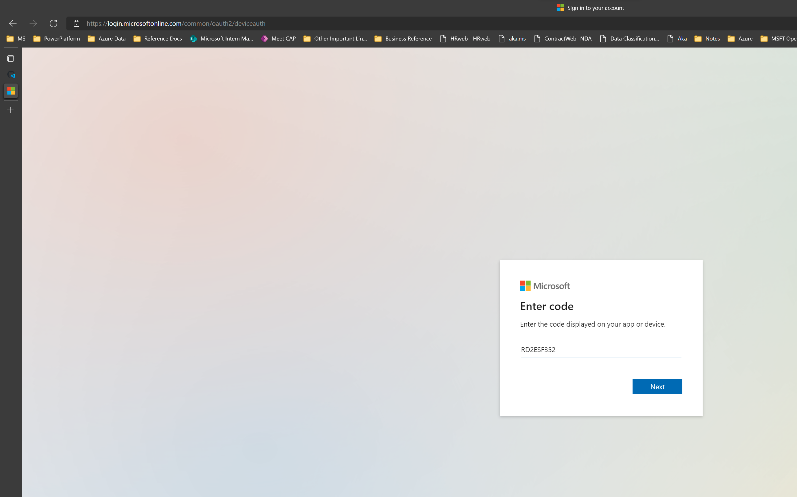This screenshot has height=497, width=797.
Task: Click the browser forward arrow
Action: tap(33, 23)
